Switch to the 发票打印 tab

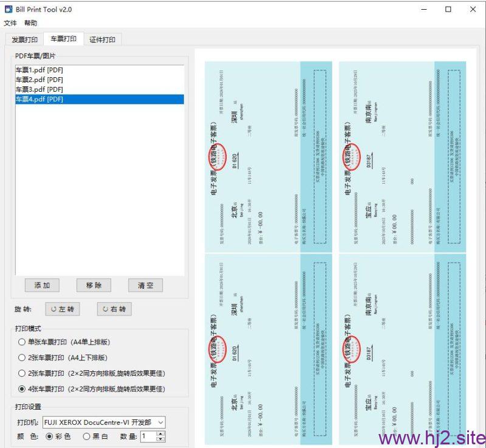(25, 40)
